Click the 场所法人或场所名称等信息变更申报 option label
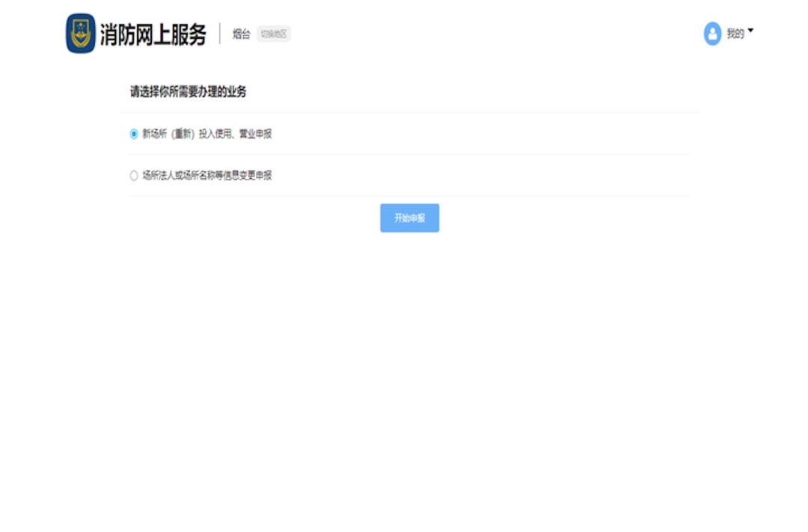The width and height of the screenshot is (808, 532). click(x=207, y=176)
